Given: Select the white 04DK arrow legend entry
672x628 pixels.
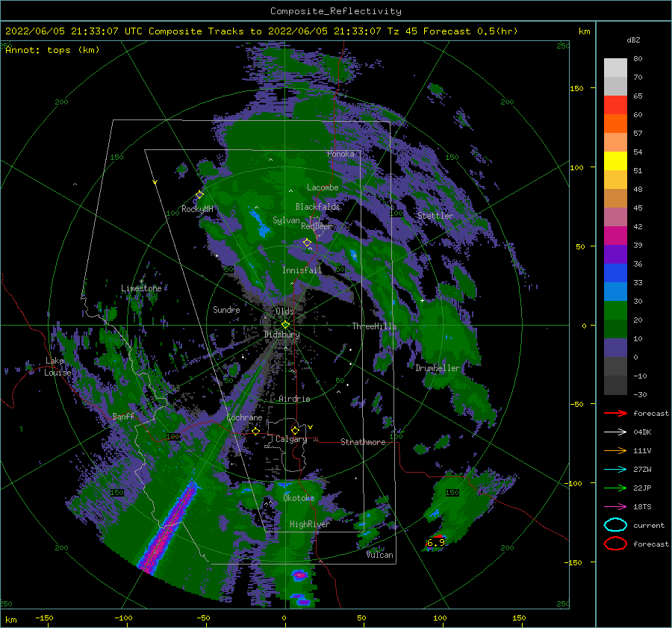Looking at the screenshot, I should tap(615, 432).
